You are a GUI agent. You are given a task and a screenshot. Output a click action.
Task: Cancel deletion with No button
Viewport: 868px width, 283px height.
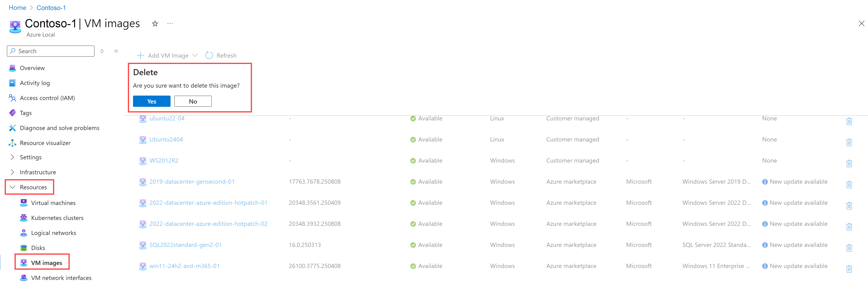click(x=193, y=101)
